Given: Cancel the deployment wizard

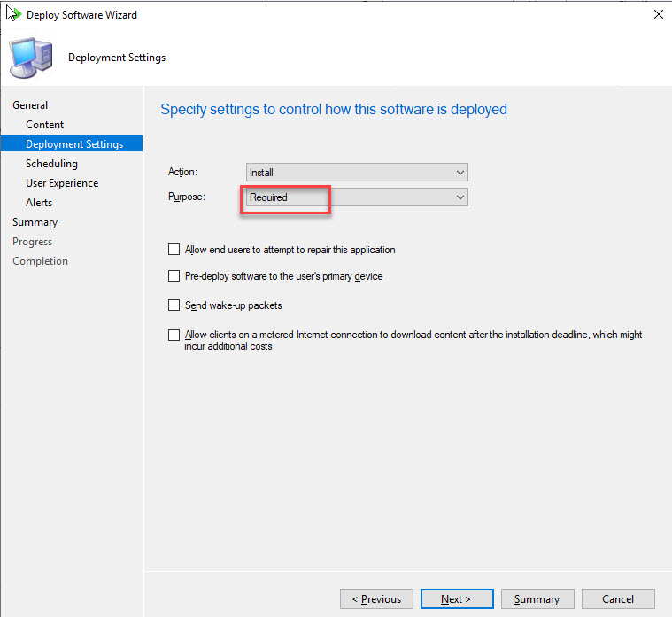Looking at the screenshot, I should click(x=618, y=599).
